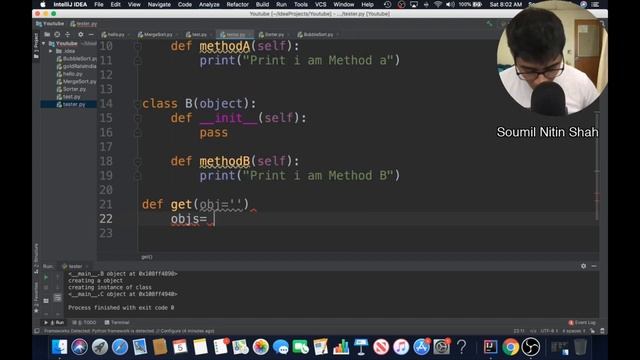Viewport: 640px width, 360px height.
Task: Click tester.py breadcrumb in navigation bar
Action: pos(84,24)
